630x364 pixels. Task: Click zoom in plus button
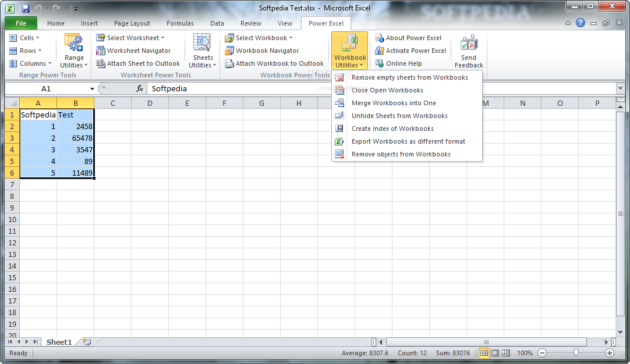pyautogui.click(x=610, y=353)
